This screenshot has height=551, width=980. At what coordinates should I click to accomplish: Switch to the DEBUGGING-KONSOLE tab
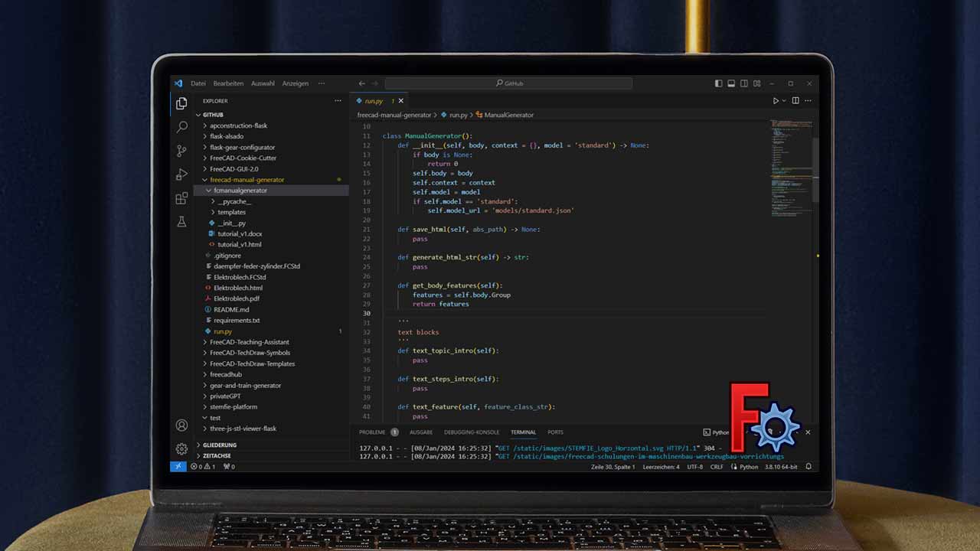(x=472, y=432)
